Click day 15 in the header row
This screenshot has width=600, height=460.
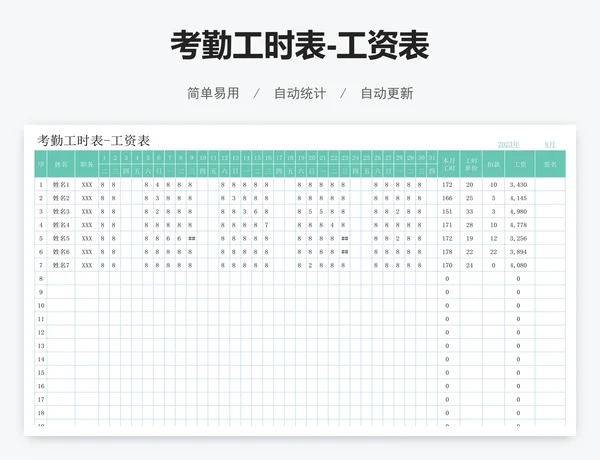point(257,158)
